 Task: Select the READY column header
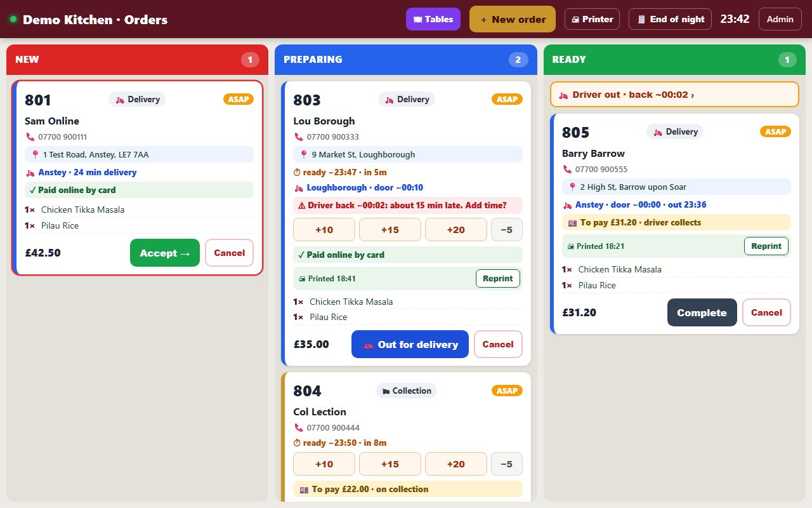[x=674, y=60]
